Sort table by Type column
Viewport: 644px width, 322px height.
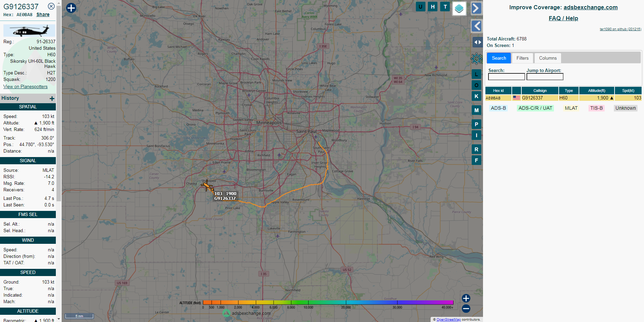(569, 91)
